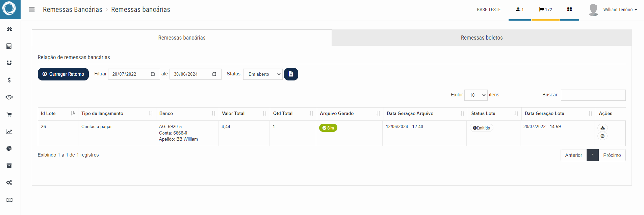
Task: Expand the William Tenório user menu
Action: 620,9
